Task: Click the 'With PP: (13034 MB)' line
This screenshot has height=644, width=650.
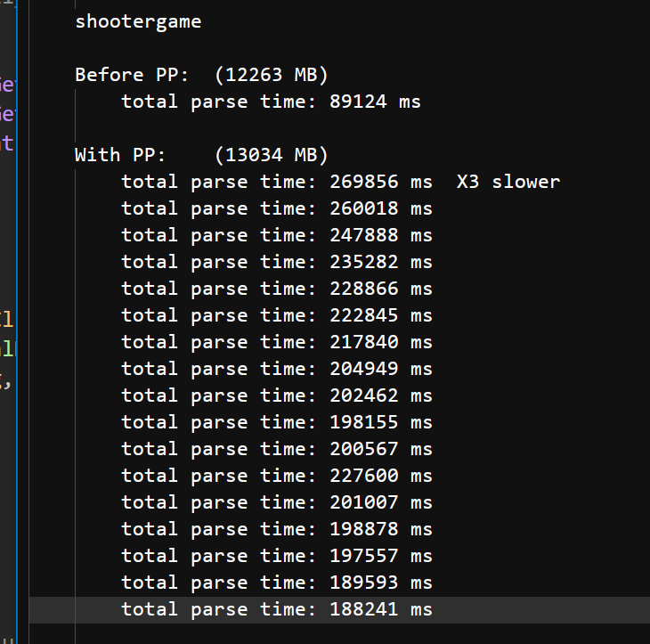Action: [x=201, y=155]
